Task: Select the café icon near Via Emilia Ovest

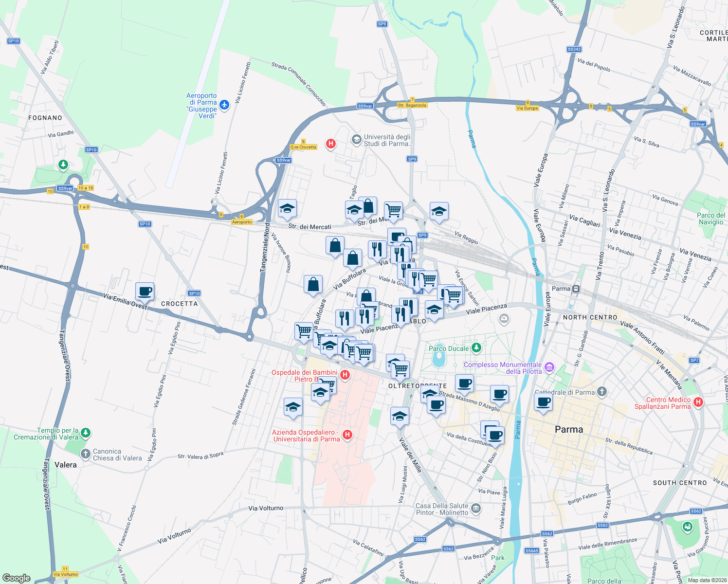Action: click(144, 291)
